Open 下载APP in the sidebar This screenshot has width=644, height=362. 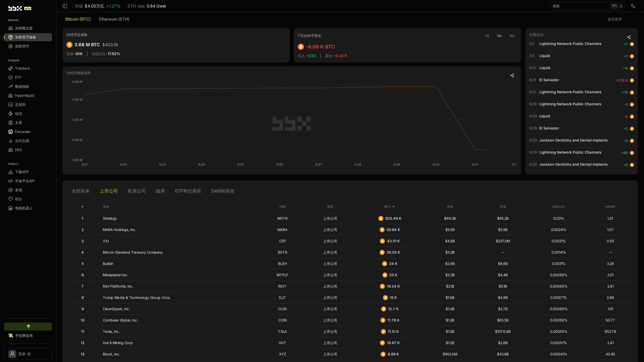coord(28,172)
